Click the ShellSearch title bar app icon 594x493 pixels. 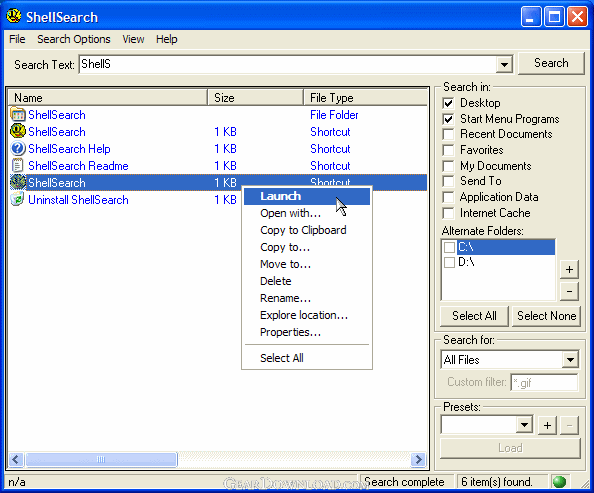[14, 16]
